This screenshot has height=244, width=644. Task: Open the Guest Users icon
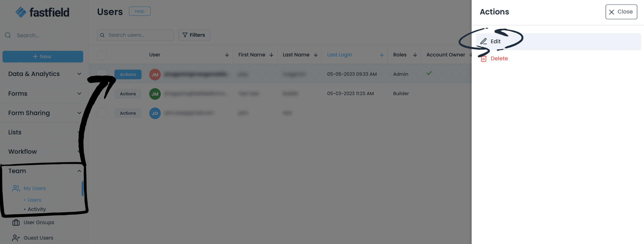(x=16, y=238)
